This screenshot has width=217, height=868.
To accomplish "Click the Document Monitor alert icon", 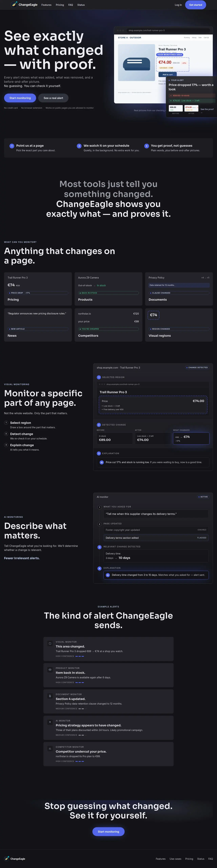I will (x=50, y=696).
